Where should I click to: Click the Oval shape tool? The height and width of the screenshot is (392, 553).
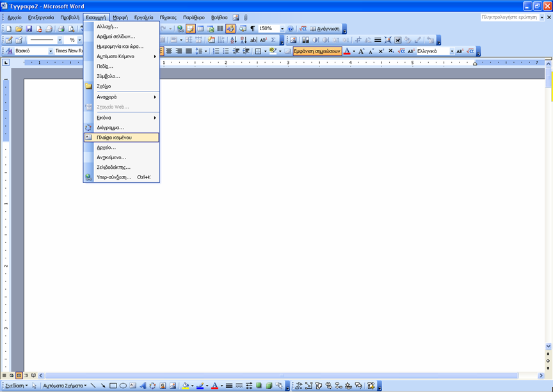coord(123,386)
